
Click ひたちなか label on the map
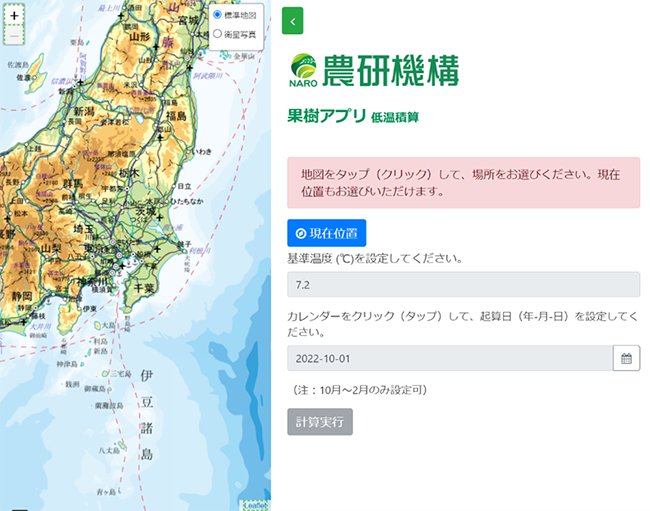click(187, 201)
